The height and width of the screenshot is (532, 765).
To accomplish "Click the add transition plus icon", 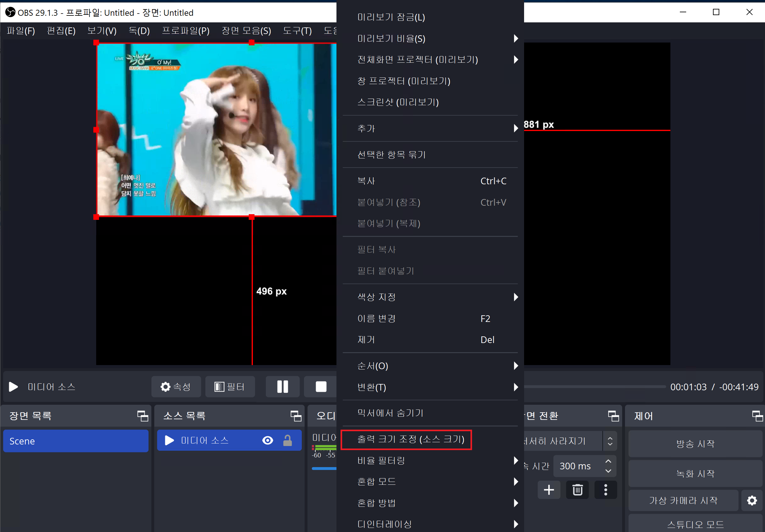I will (549, 490).
